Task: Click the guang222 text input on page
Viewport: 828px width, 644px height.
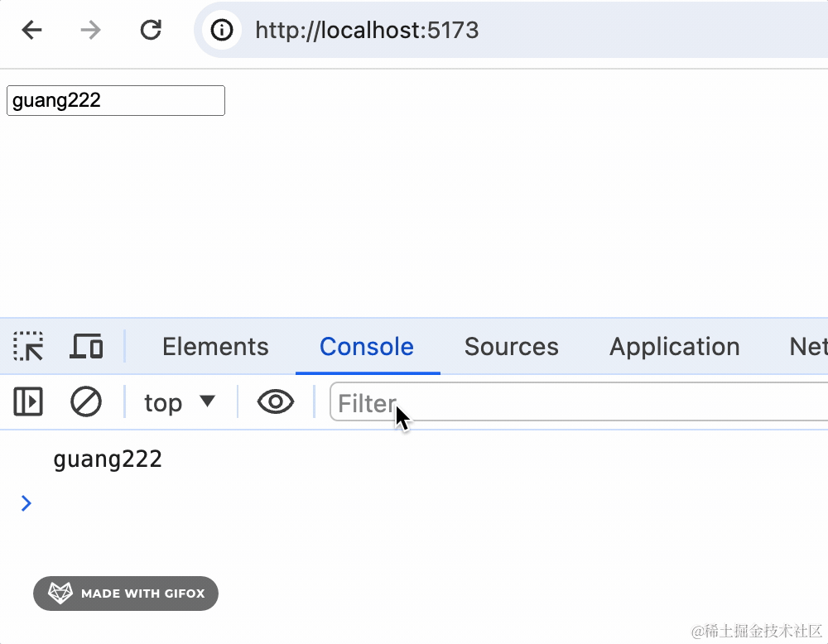Action: pos(116,101)
